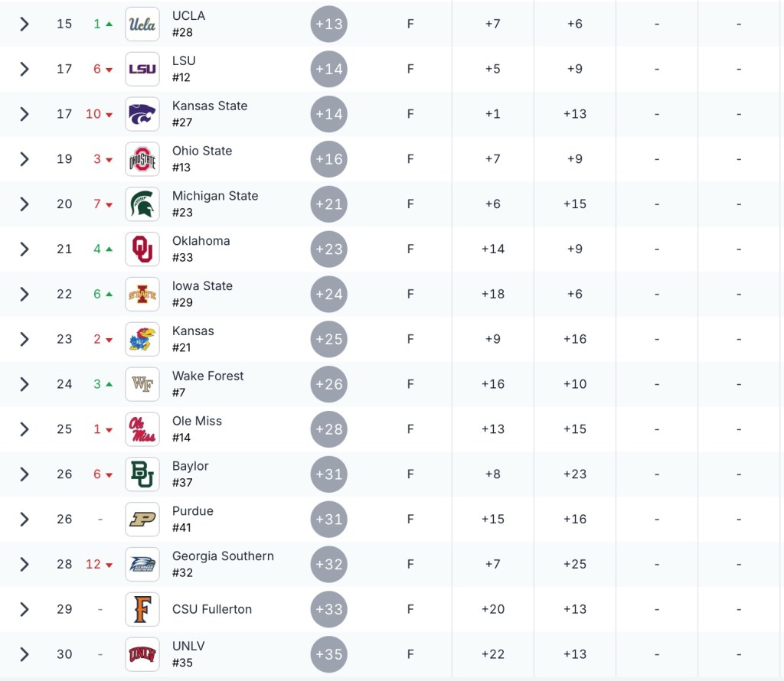
Task: Open the Georgia Southern team link
Action: (x=223, y=556)
